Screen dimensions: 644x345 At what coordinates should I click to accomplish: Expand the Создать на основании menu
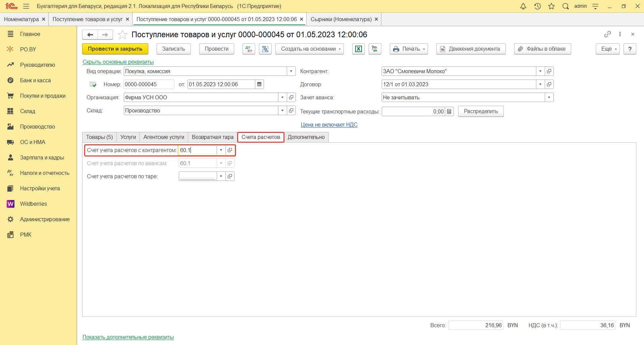[309, 49]
